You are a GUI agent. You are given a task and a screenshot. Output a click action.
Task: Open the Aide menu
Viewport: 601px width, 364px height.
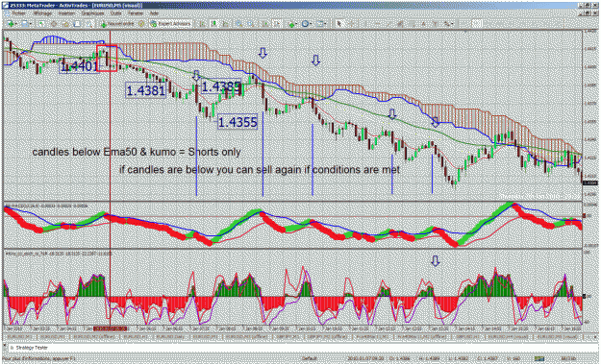click(154, 13)
